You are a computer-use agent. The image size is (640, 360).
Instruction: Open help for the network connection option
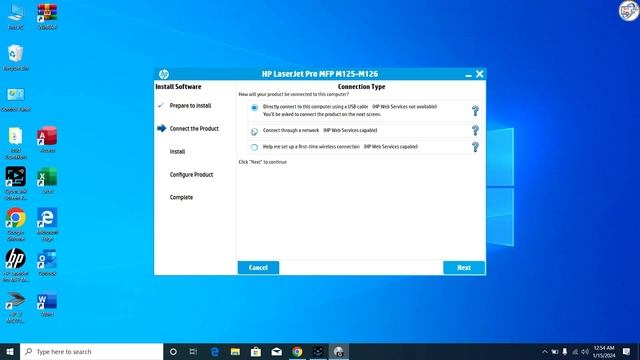[475, 130]
